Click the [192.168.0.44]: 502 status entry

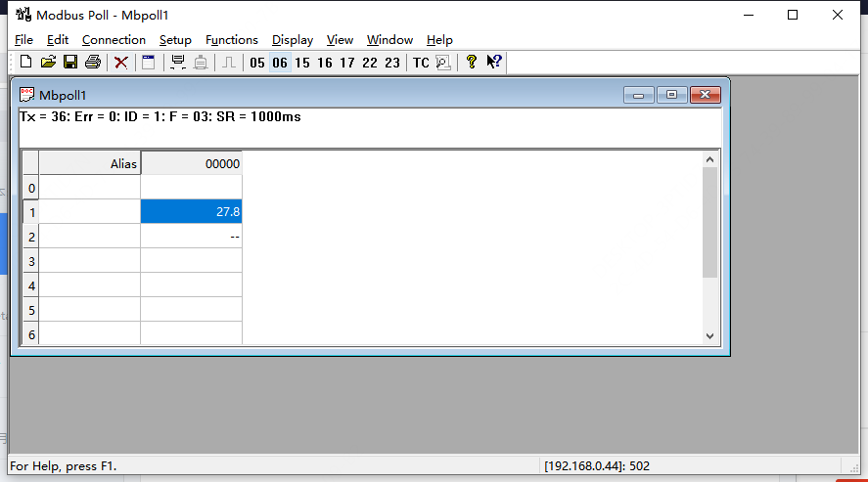[597, 466]
